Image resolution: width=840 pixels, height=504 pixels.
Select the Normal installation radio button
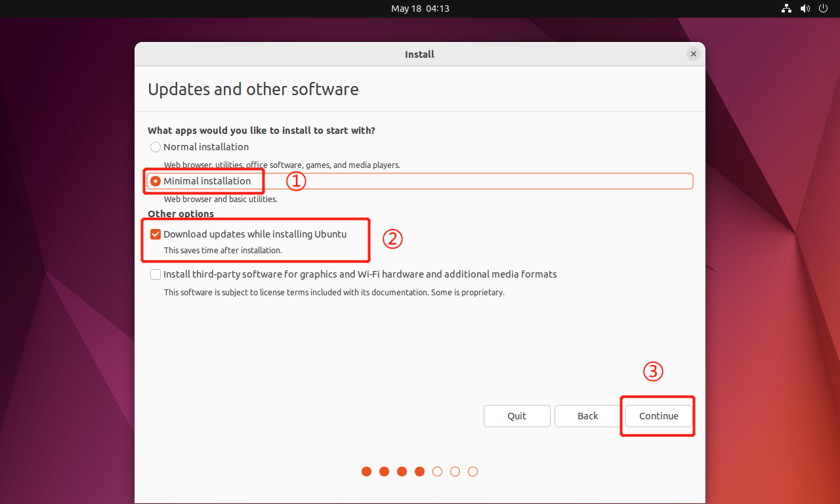pos(156,147)
